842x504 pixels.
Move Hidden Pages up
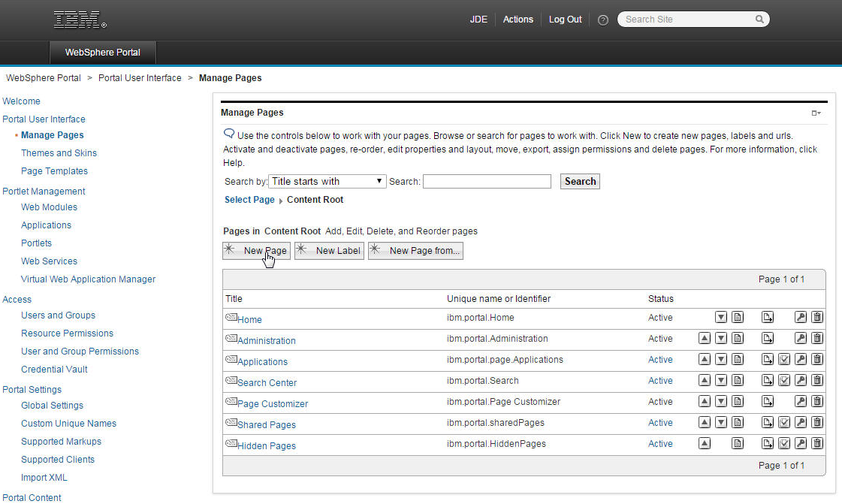[x=704, y=443]
